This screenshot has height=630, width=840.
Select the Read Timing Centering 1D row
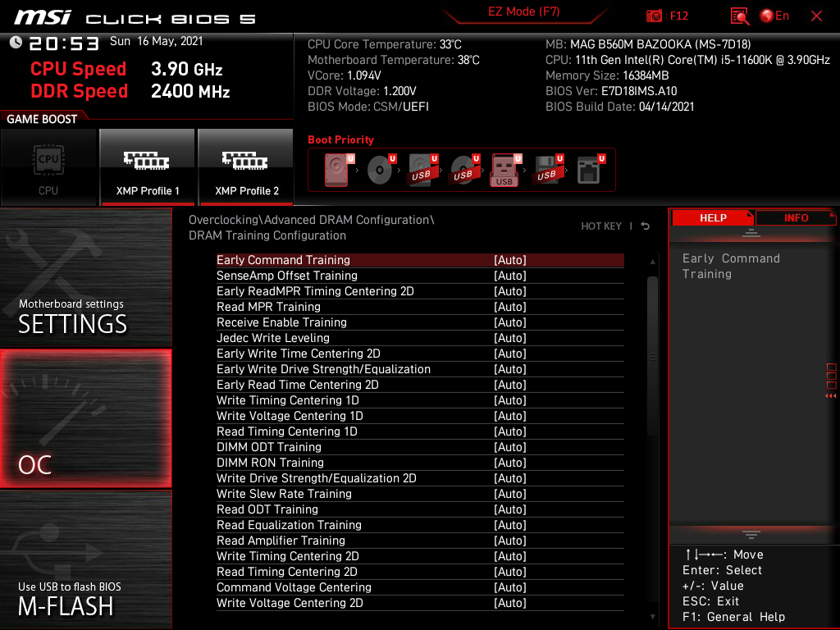pyautogui.click(x=420, y=431)
